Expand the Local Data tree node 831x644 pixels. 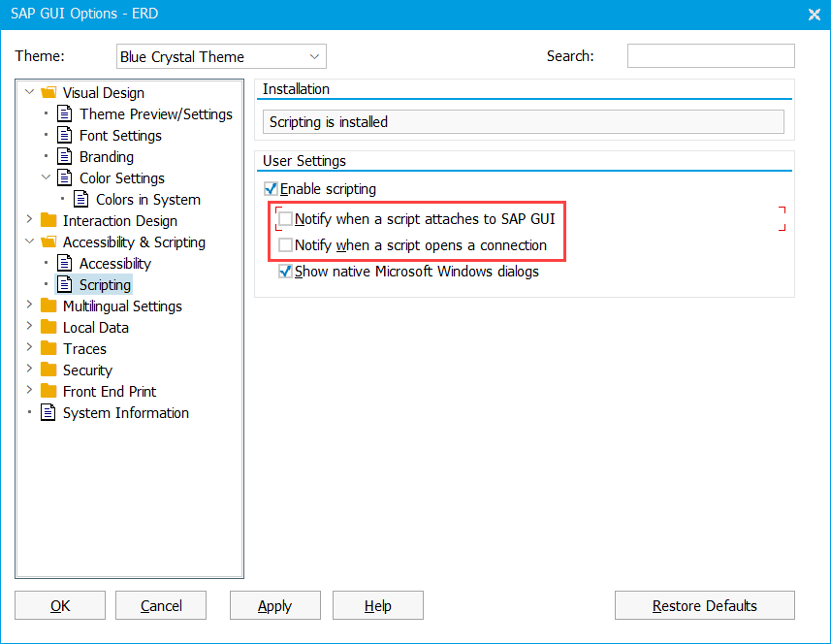[x=30, y=327]
